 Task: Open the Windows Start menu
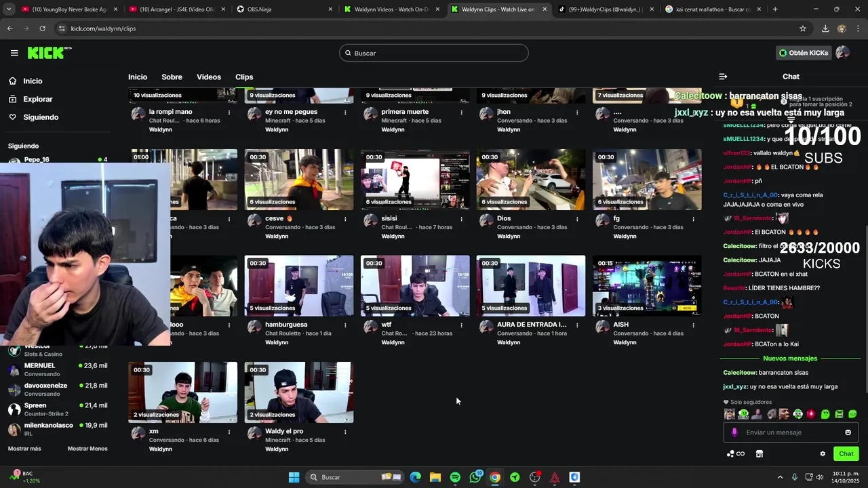294,477
